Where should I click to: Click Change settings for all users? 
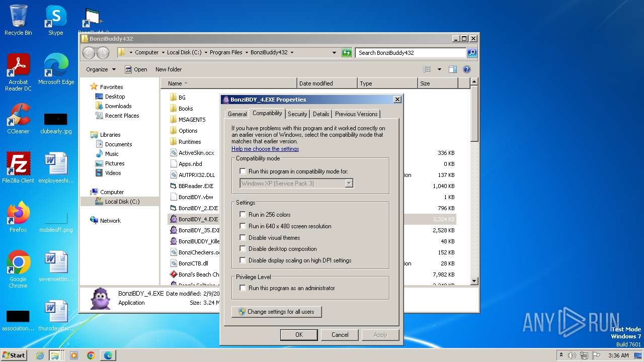pos(276,312)
